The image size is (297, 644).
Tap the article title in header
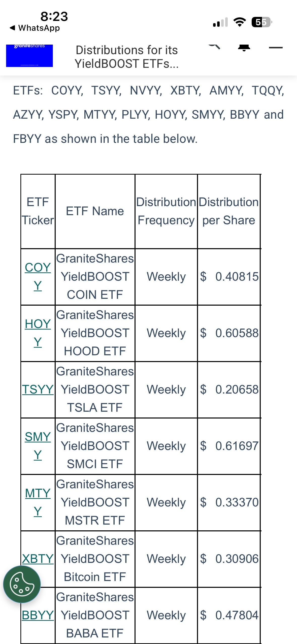(x=127, y=57)
